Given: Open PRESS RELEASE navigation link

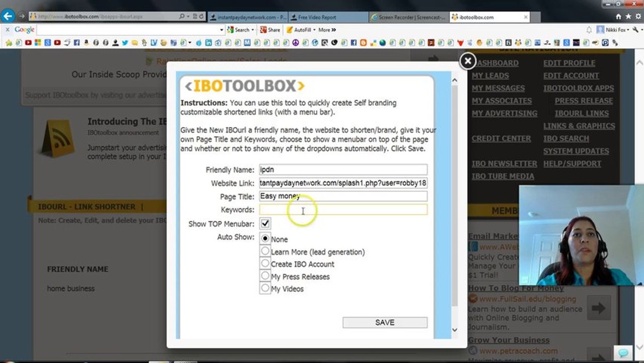Looking at the screenshot, I should [x=584, y=101].
